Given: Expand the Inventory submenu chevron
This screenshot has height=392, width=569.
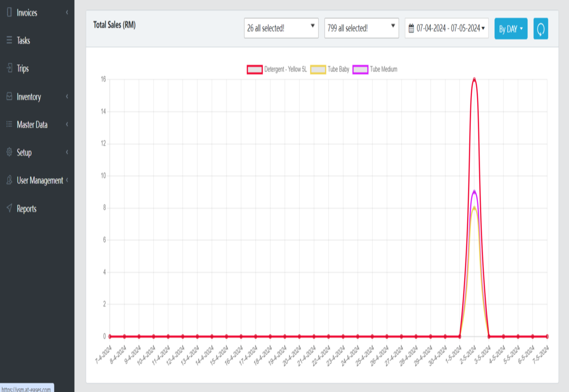Looking at the screenshot, I should click(67, 96).
